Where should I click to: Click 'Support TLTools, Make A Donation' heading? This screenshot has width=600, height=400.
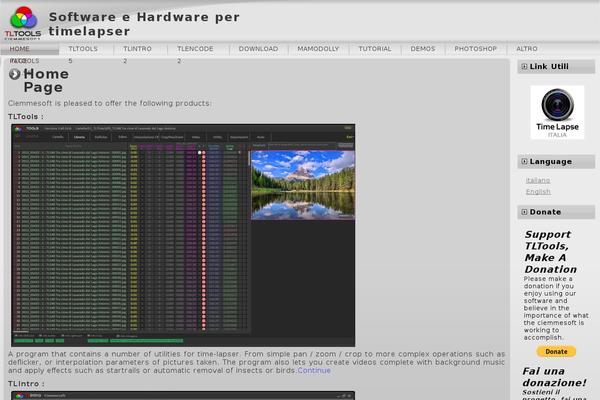(551, 251)
